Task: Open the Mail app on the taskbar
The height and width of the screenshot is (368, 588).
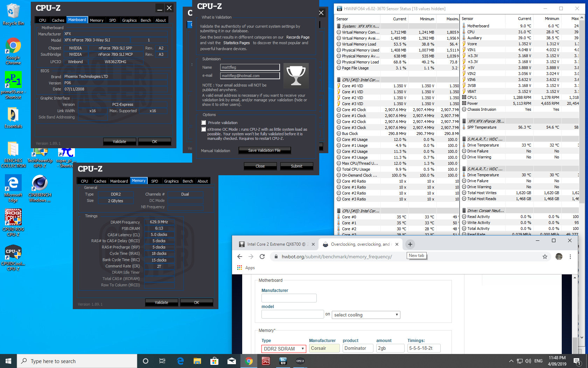Action: tap(231, 361)
